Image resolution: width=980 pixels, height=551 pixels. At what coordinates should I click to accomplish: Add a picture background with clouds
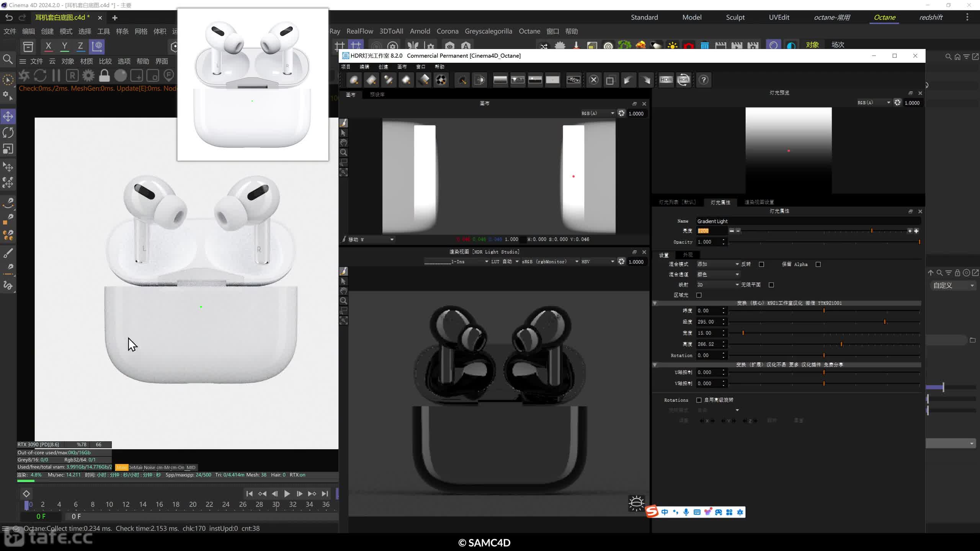coord(518,80)
